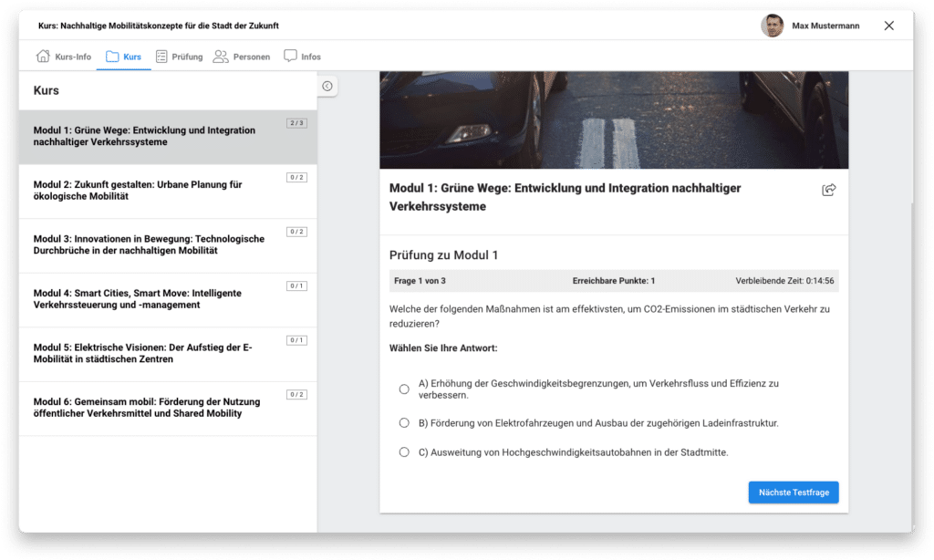Screen dimensions: 934x560
Task: Select answer B about Elektrofahrzeuge
Action: tap(404, 422)
